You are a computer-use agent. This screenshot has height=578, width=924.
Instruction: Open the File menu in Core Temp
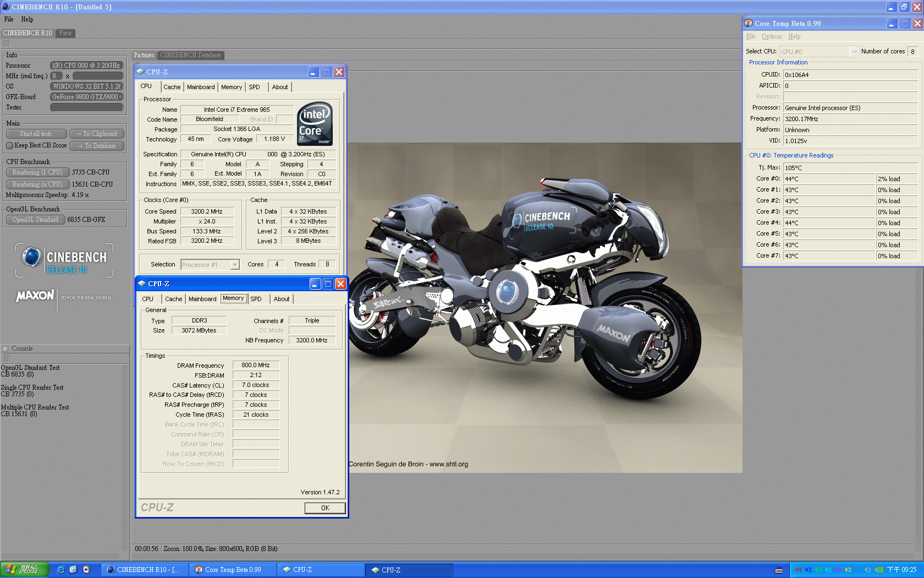coord(751,37)
